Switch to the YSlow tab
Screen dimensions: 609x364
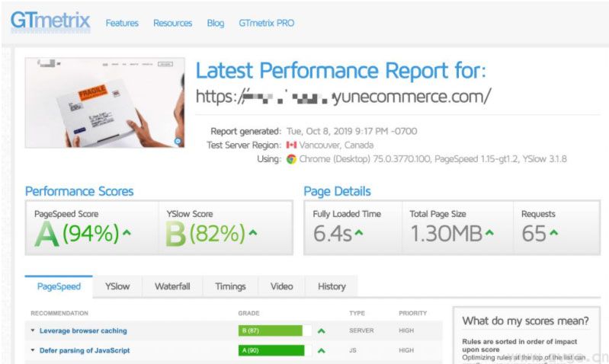point(117,286)
